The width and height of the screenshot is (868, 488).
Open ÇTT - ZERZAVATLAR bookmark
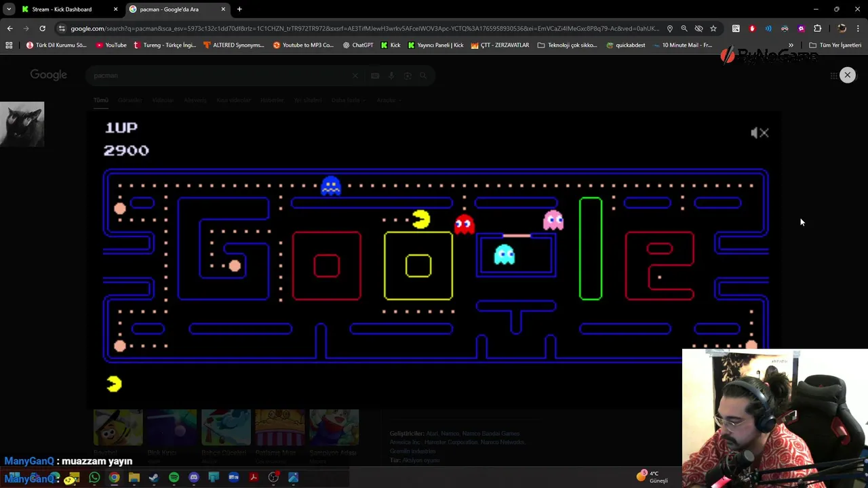pyautogui.click(x=500, y=45)
